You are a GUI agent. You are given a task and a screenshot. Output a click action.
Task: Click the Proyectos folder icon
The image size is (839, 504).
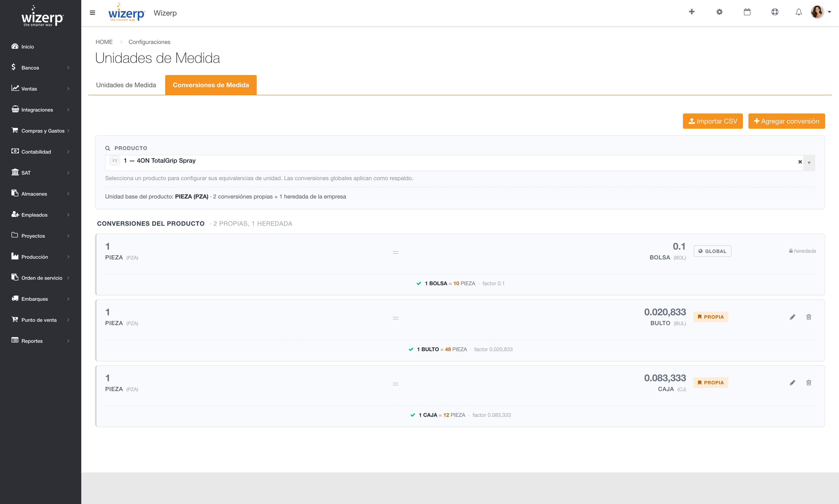tap(15, 235)
